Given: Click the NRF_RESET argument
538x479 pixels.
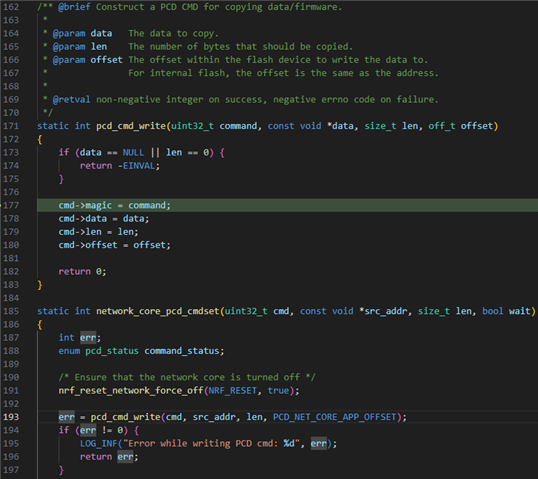Looking at the screenshot, I should click(x=232, y=391).
